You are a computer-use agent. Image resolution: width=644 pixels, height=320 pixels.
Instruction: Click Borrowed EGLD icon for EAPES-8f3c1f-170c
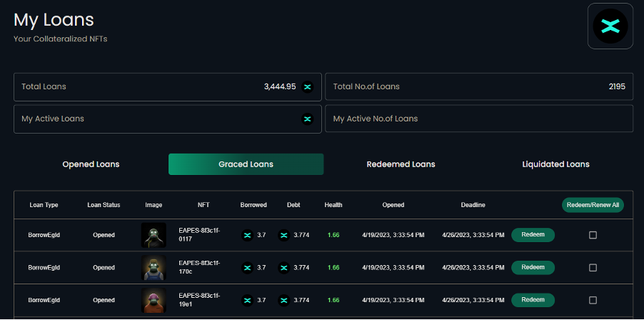pyautogui.click(x=247, y=267)
